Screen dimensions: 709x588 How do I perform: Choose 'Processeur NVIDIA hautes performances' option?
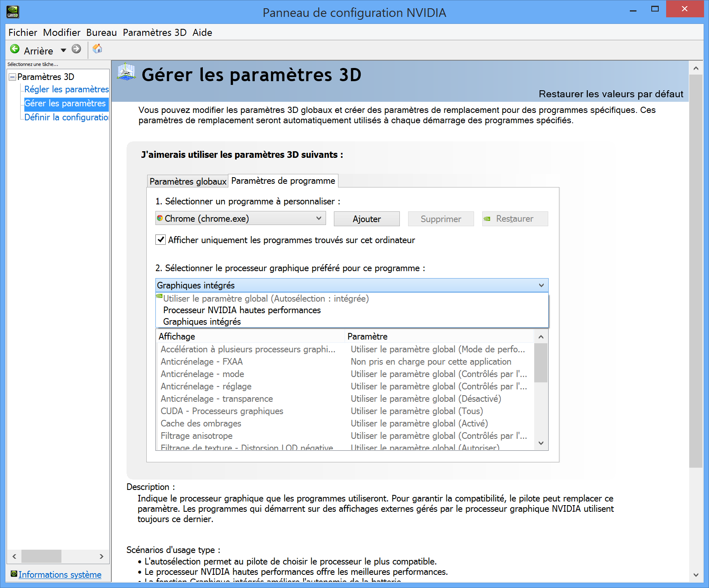pos(242,310)
